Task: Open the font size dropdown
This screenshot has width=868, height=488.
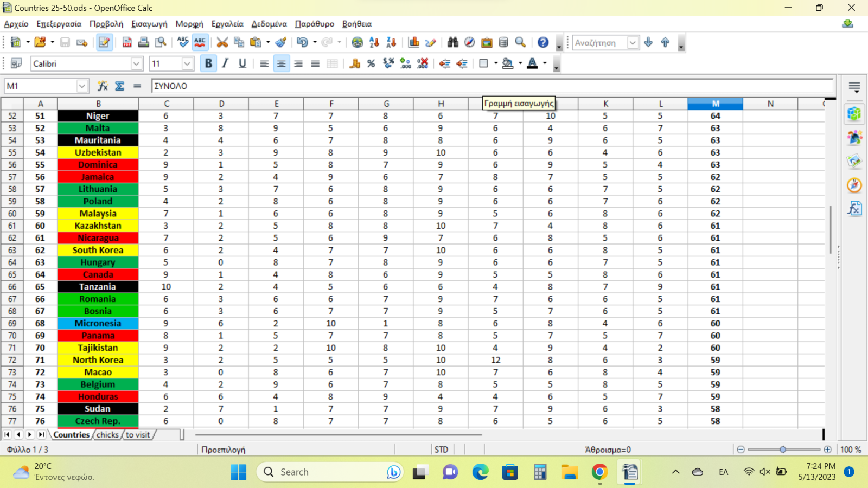Action: point(187,63)
